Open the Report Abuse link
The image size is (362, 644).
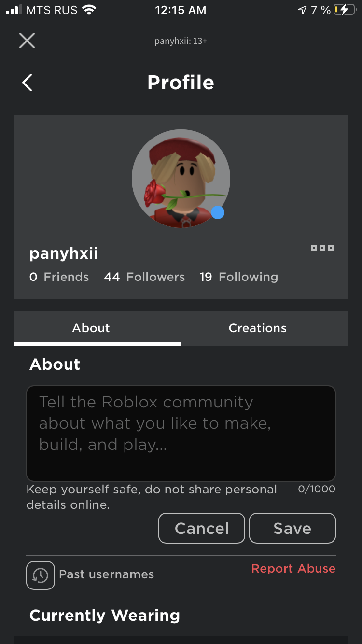point(293,569)
